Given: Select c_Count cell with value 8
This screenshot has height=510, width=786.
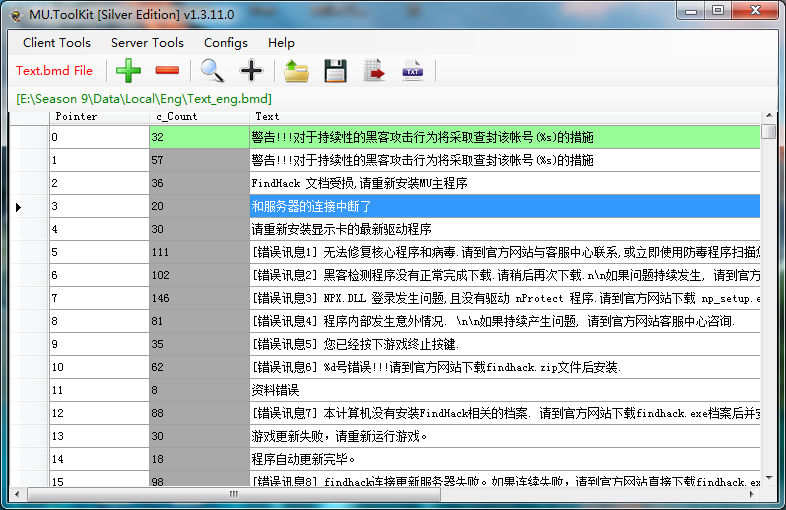Looking at the screenshot, I should 200,391.
